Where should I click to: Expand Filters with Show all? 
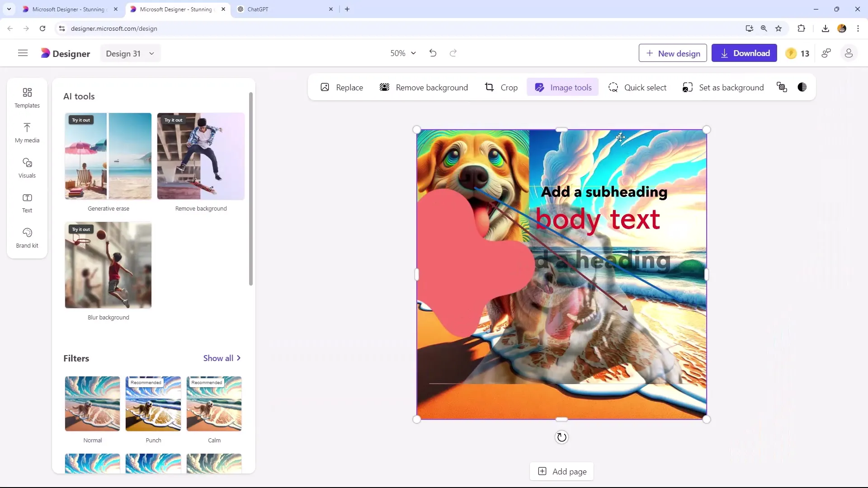[222, 358]
